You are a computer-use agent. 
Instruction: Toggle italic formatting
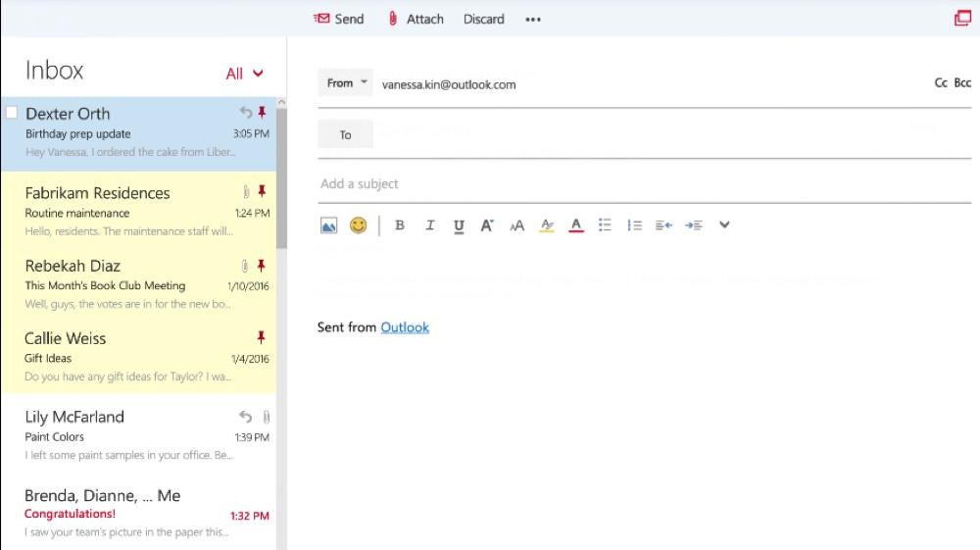430,225
